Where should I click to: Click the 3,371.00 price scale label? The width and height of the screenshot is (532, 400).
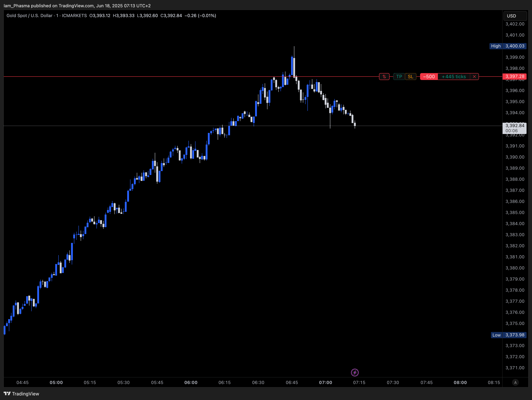coord(515,367)
